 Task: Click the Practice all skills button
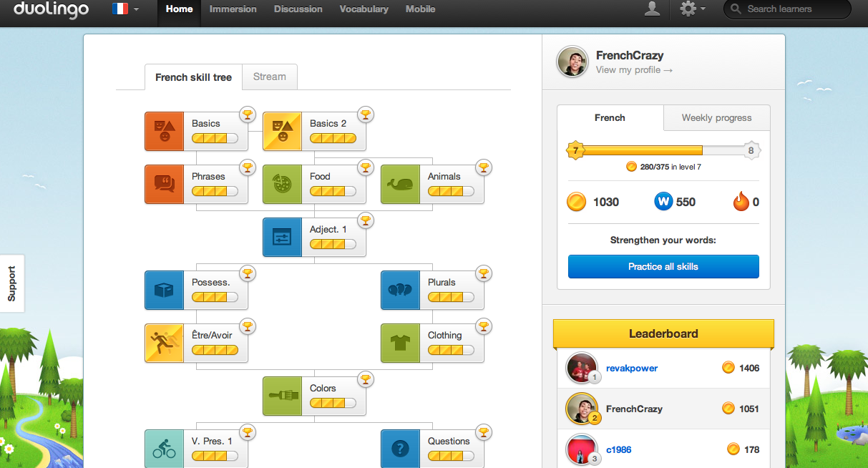663,266
